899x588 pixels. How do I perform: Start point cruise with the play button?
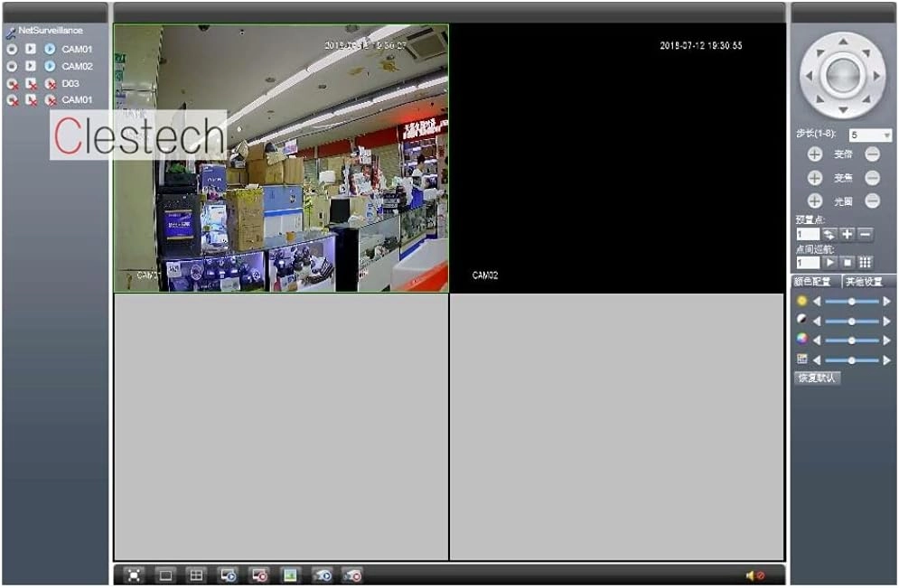point(830,262)
